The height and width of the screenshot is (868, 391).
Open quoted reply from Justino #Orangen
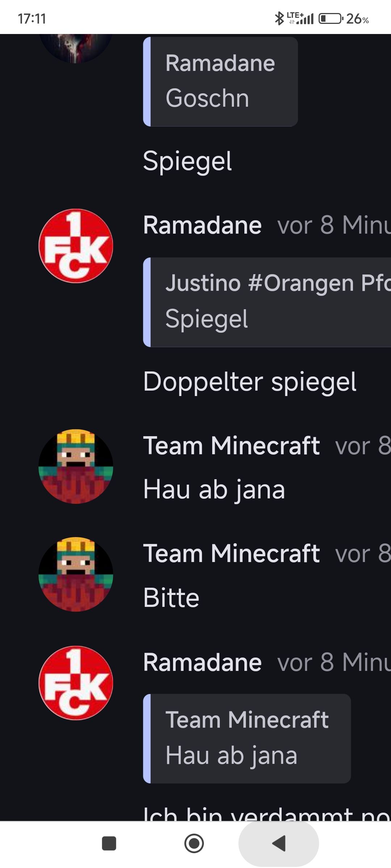pyautogui.click(x=267, y=302)
